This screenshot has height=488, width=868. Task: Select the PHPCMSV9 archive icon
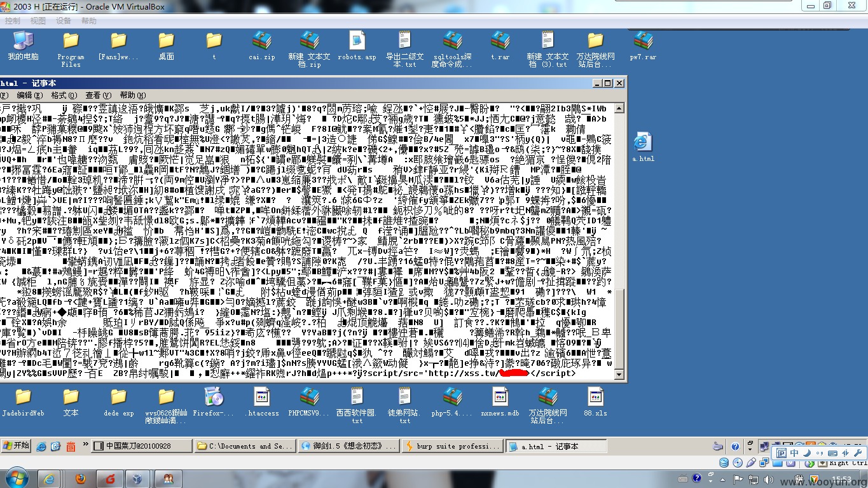tap(309, 402)
